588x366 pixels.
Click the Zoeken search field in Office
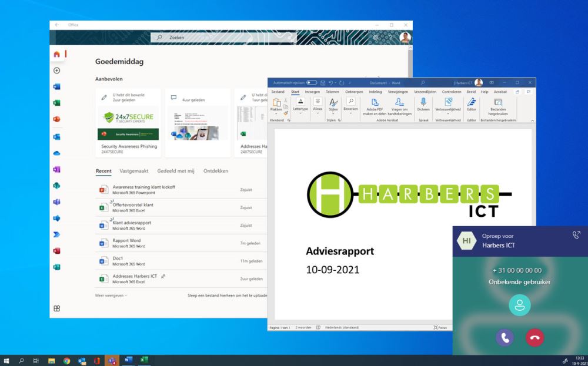coord(223,38)
